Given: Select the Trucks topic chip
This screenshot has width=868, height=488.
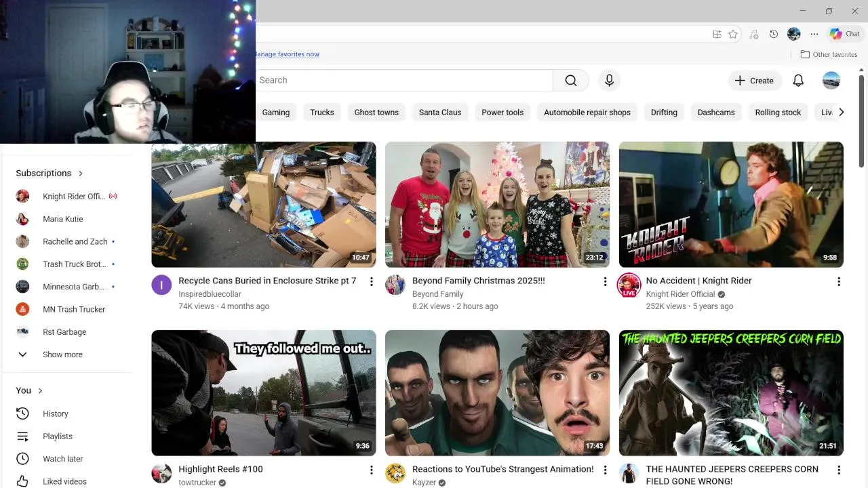Looking at the screenshot, I should 322,113.
